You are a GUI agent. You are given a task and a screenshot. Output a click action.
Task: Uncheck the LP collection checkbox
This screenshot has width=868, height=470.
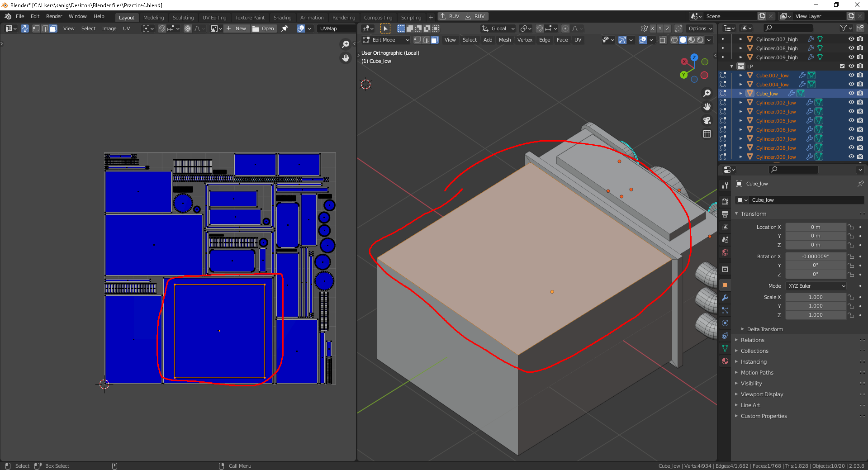pos(842,66)
